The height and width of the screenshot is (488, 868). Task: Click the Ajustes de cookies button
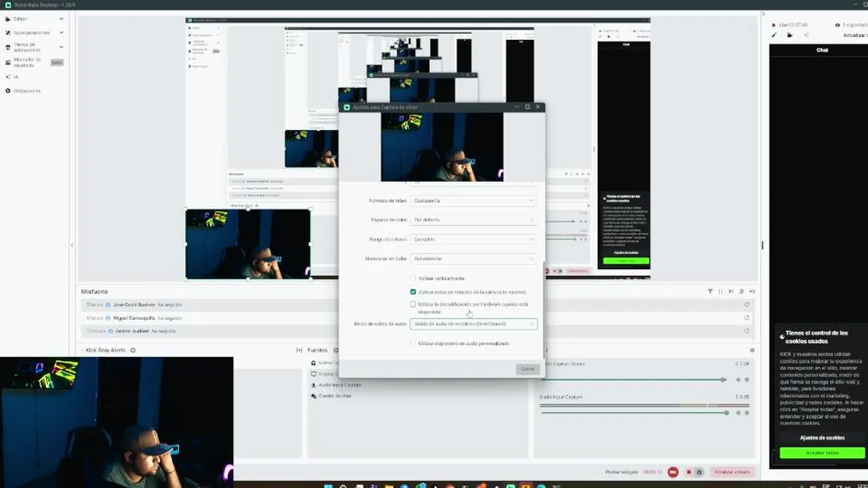coord(822,438)
